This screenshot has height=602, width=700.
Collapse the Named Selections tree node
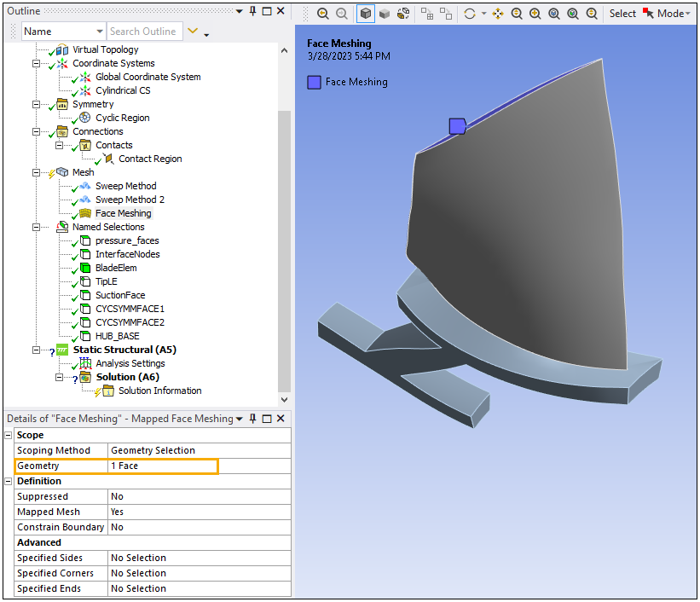(37, 227)
